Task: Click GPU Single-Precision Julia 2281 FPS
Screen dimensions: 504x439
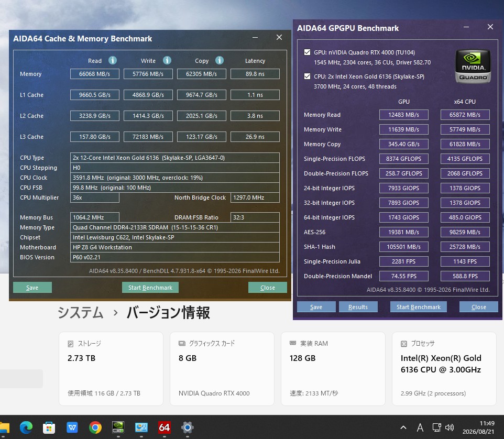Action: coord(404,261)
